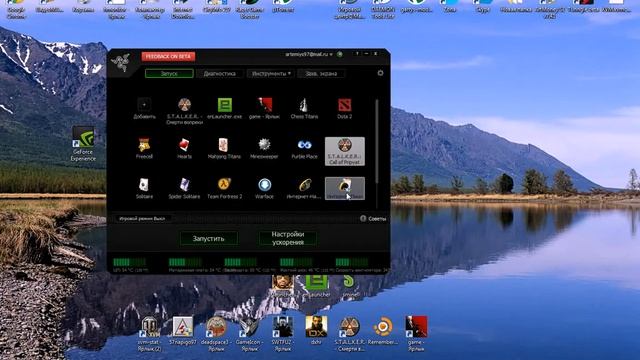Select game - Ярлык in Game Booster list
Viewport: 640px width, 360px height.
tap(264, 109)
